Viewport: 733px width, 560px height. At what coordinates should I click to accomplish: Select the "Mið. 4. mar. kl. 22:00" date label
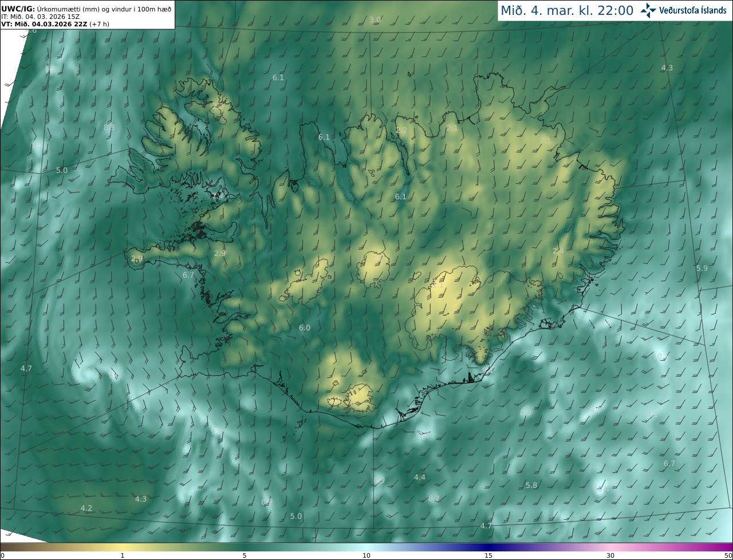click(x=567, y=10)
